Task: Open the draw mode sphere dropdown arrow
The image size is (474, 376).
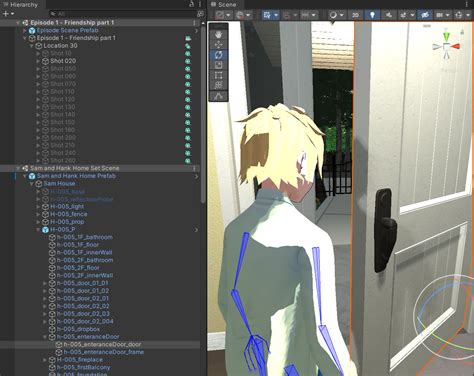Action: [342, 15]
